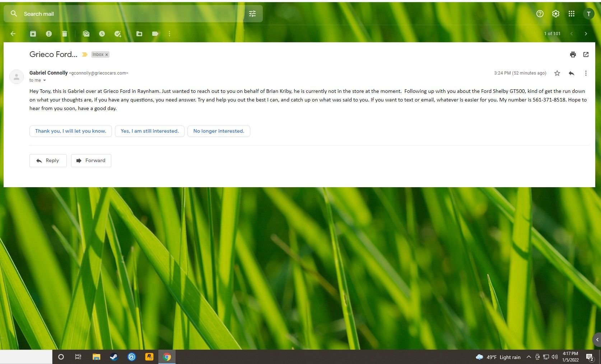Print the Grieco Ford email

pos(573,55)
